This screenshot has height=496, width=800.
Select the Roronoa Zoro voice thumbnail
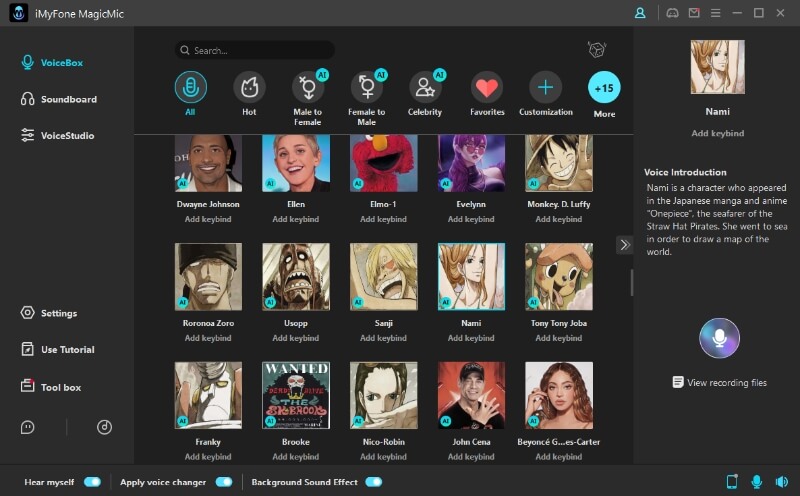(208, 277)
